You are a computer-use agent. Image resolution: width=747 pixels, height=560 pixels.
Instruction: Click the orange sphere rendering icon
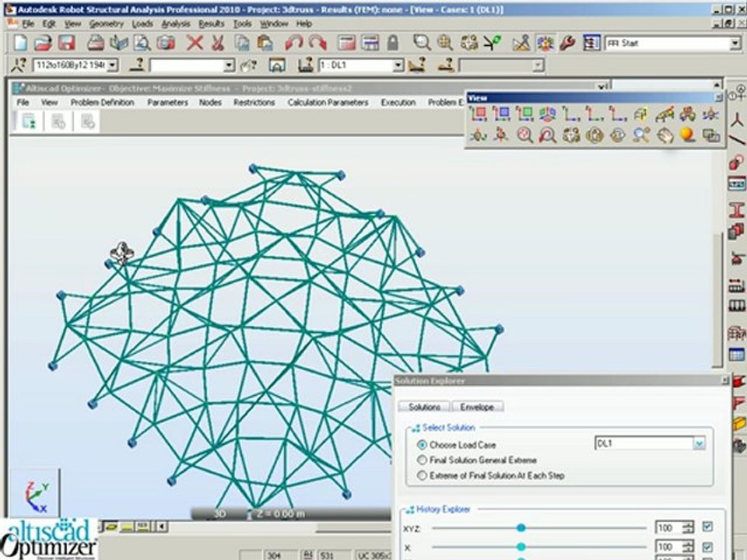pyautogui.click(x=687, y=135)
